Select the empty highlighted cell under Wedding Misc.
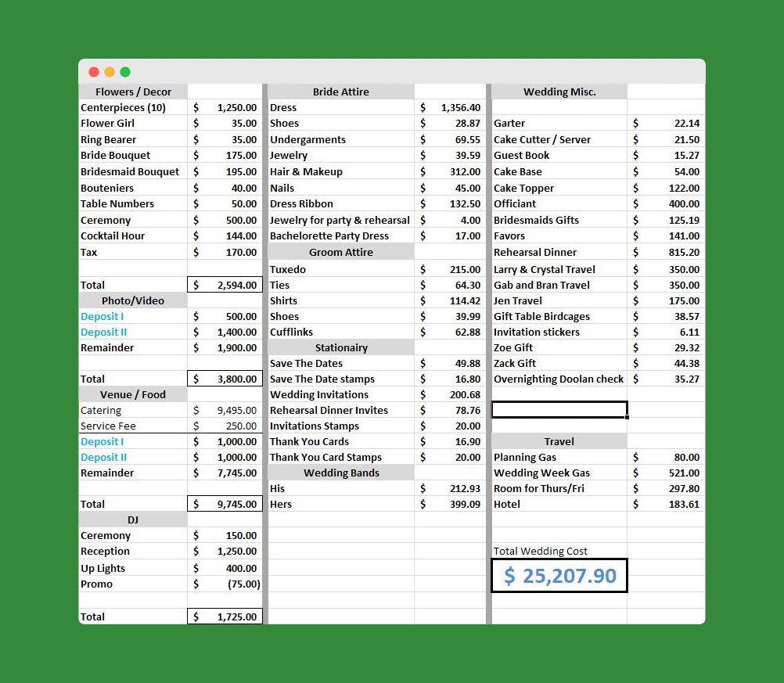Image resolution: width=784 pixels, height=683 pixels. click(x=559, y=409)
